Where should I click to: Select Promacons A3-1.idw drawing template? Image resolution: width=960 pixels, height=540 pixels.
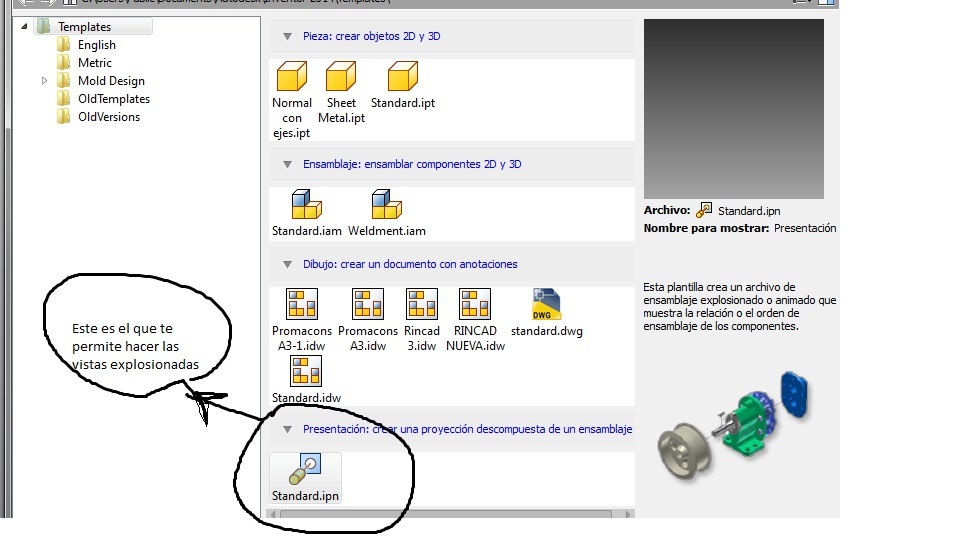(302, 320)
